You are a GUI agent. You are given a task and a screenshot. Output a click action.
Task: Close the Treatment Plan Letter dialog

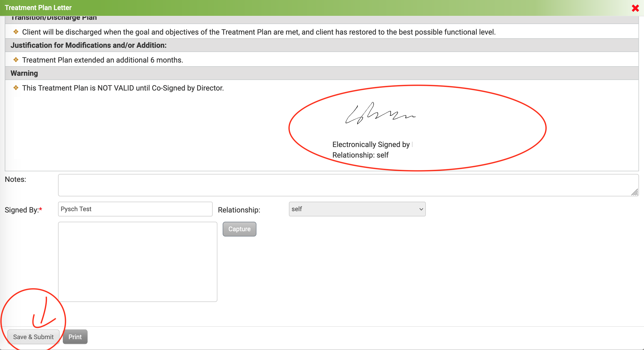tap(635, 8)
